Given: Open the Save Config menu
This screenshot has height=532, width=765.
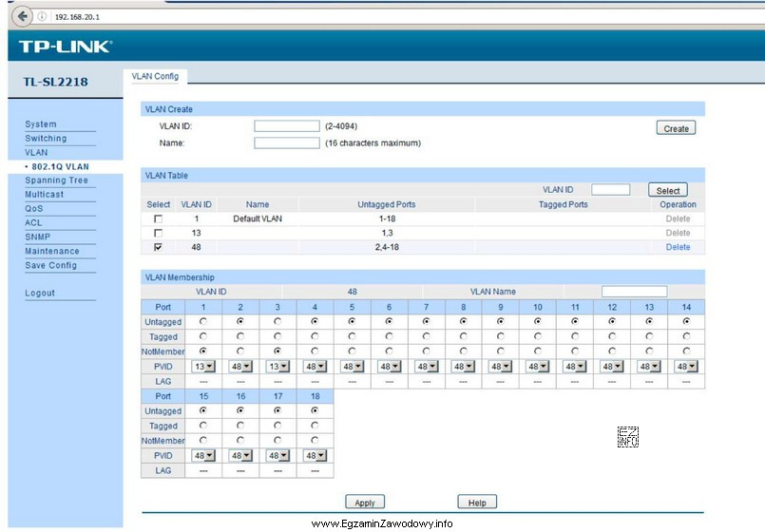Looking at the screenshot, I should coord(51,265).
